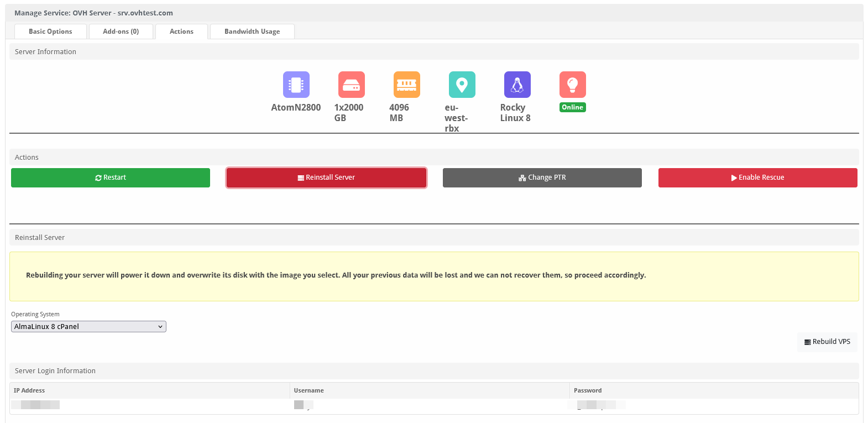
Task: Click the CPU processor icon above AtomN2800
Action: coord(296,85)
